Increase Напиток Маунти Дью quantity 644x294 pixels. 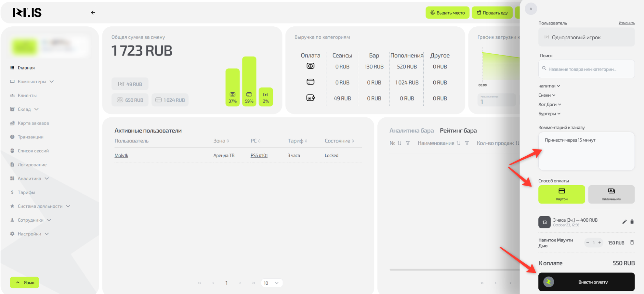tap(600, 243)
